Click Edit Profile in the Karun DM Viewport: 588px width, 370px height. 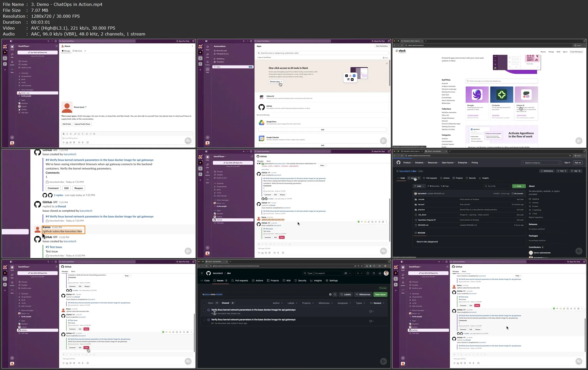point(67,124)
